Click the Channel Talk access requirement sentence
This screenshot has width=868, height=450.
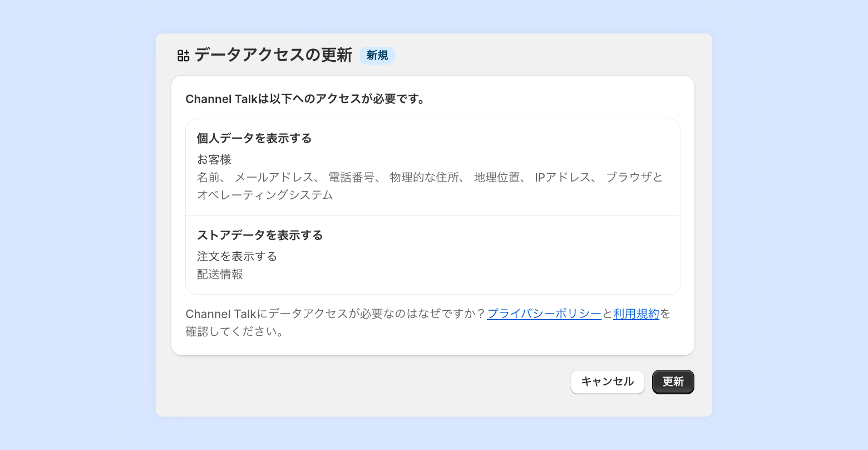pyautogui.click(x=305, y=100)
